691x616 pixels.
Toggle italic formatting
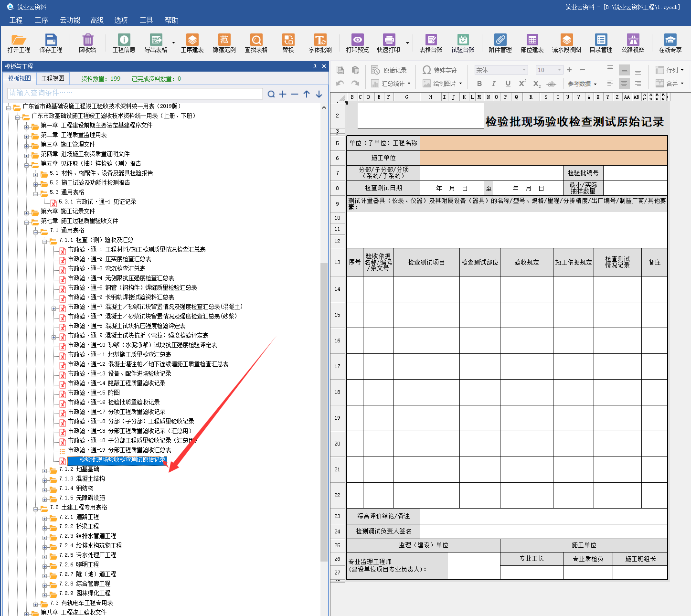pyautogui.click(x=494, y=84)
